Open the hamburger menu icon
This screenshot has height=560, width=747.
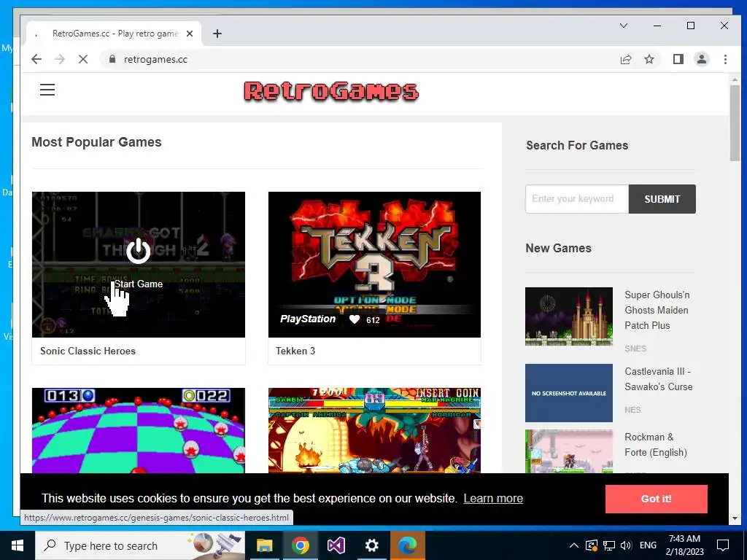pos(47,90)
